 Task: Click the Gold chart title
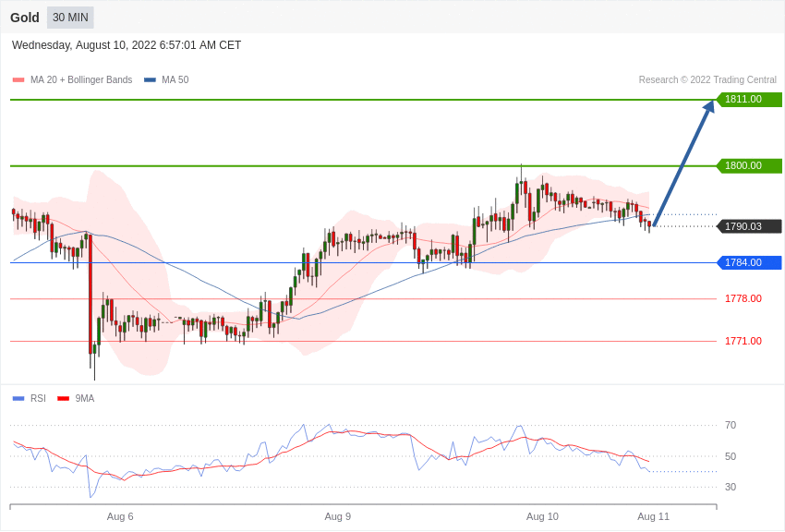point(25,18)
